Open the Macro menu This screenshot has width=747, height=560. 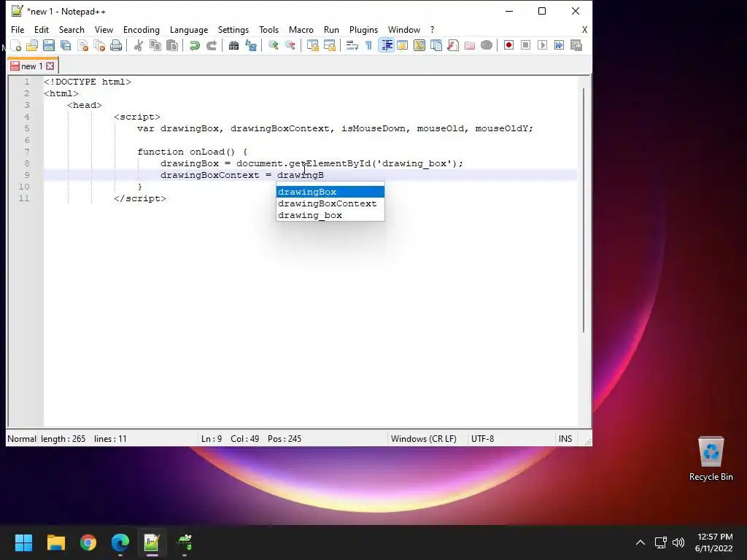(x=301, y=29)
